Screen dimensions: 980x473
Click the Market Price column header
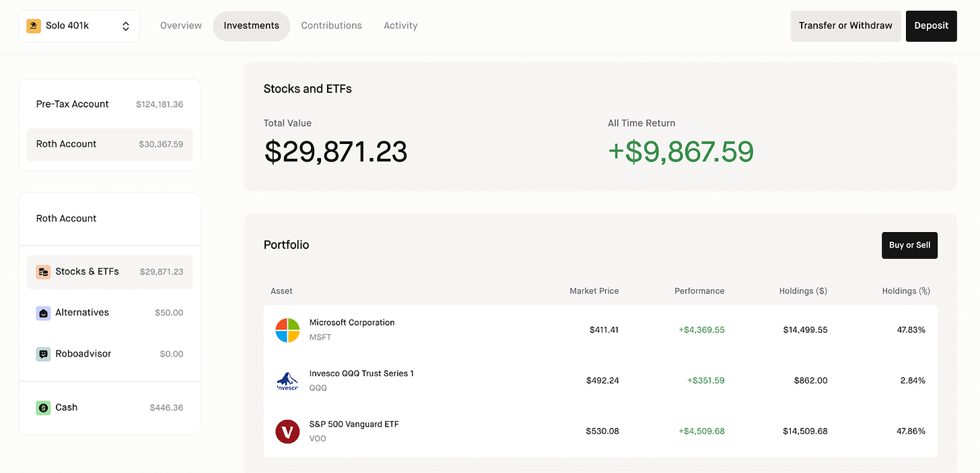click(594, 291)
